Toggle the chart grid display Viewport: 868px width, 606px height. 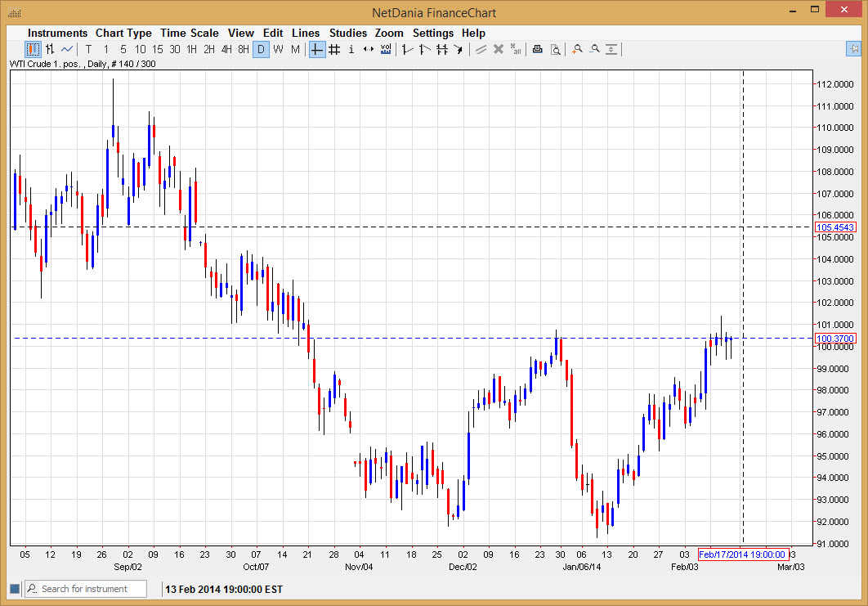pos(334,49)
